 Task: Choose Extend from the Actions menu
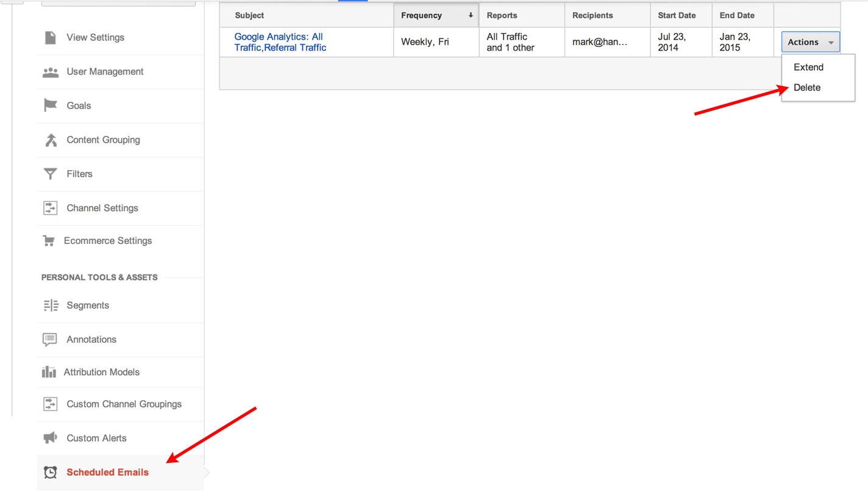click(808, 67)
